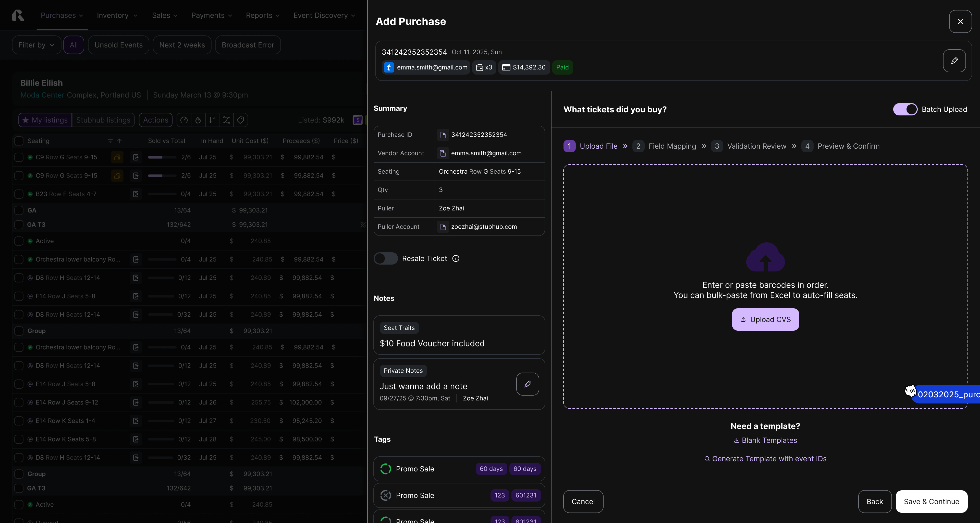The width and height of the screenshot is (980, 523).
Task: Click the Resale Ticket info icon
Action: coord(455,258)
